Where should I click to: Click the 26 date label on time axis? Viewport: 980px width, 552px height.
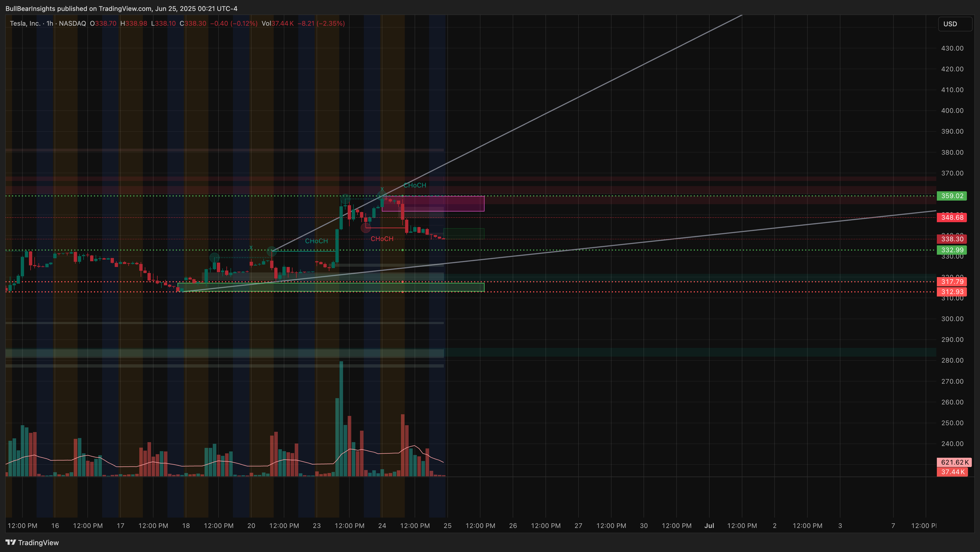513,526
